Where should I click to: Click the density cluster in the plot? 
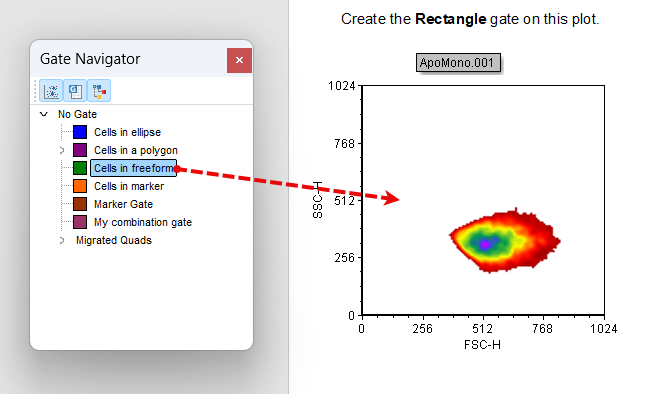coord(504,241)
